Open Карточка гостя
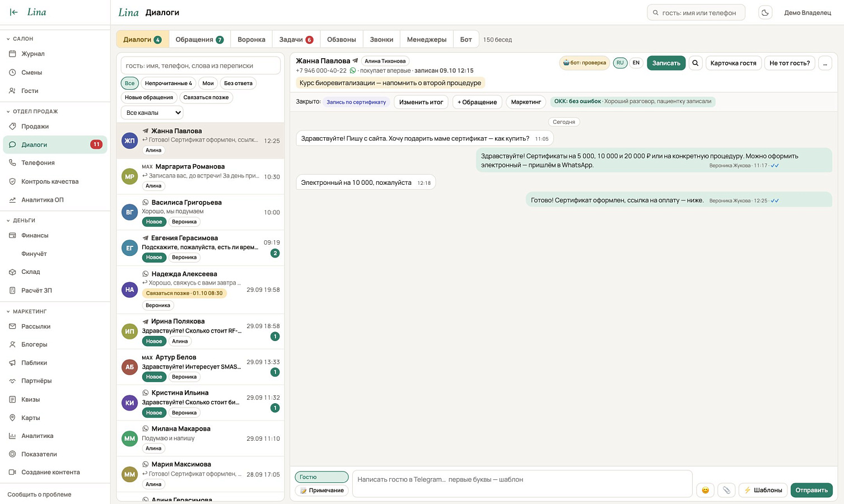844x504 pixels. click(x=733, y=63)
